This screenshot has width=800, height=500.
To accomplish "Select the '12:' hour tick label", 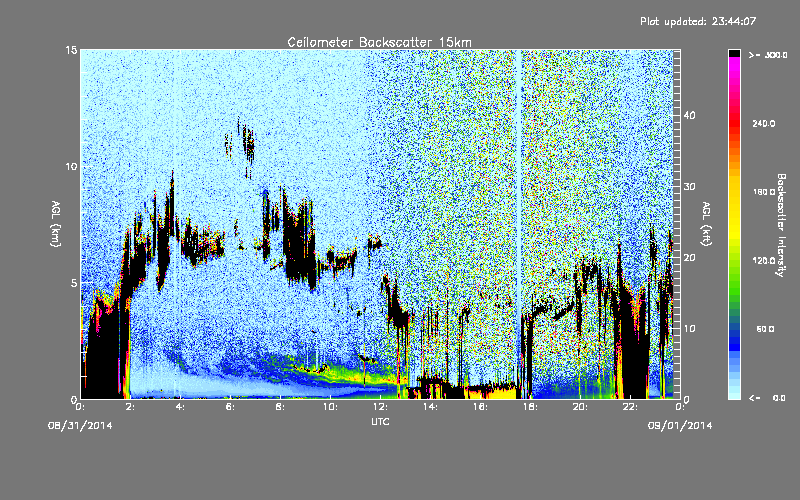I will point(381,407).
